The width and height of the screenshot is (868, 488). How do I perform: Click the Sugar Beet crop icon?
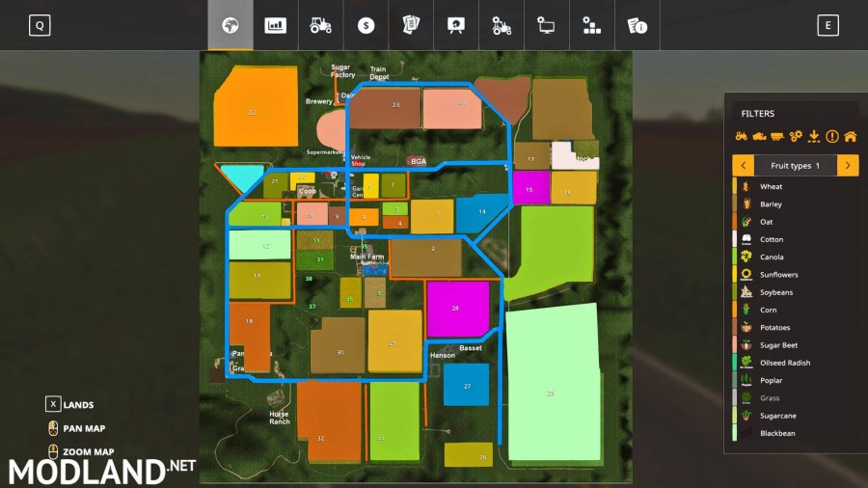pos(746,345)
